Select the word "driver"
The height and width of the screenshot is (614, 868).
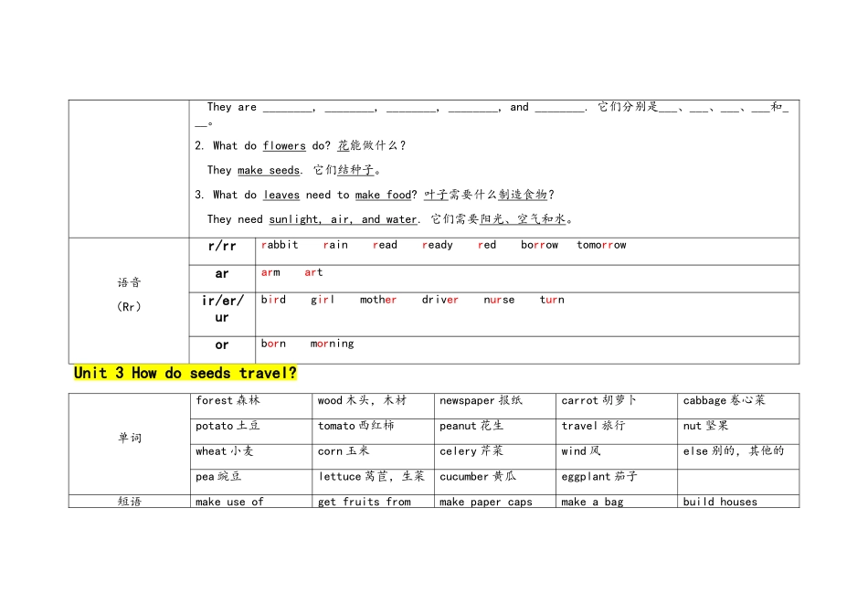440,300
